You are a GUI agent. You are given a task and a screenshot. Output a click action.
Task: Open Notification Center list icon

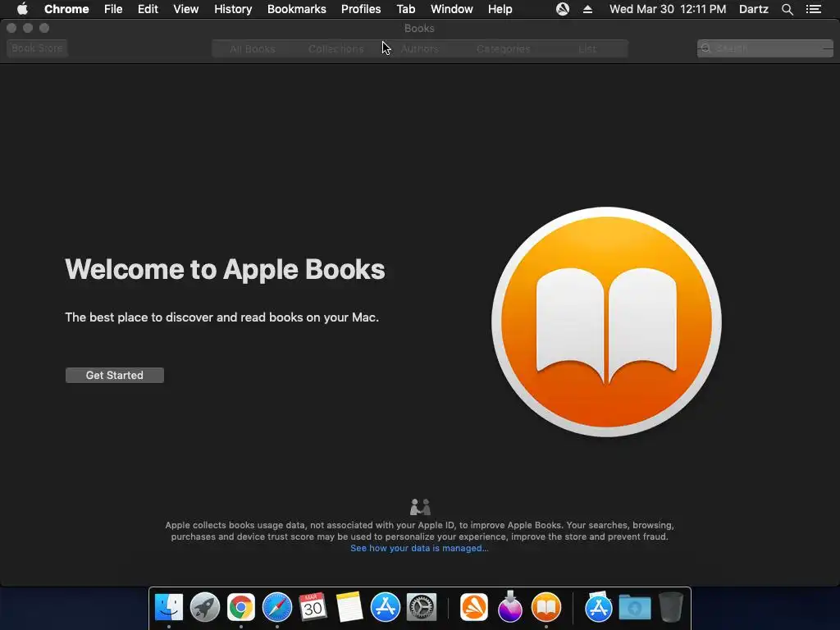pyautogui.click(x=814, y=9)
